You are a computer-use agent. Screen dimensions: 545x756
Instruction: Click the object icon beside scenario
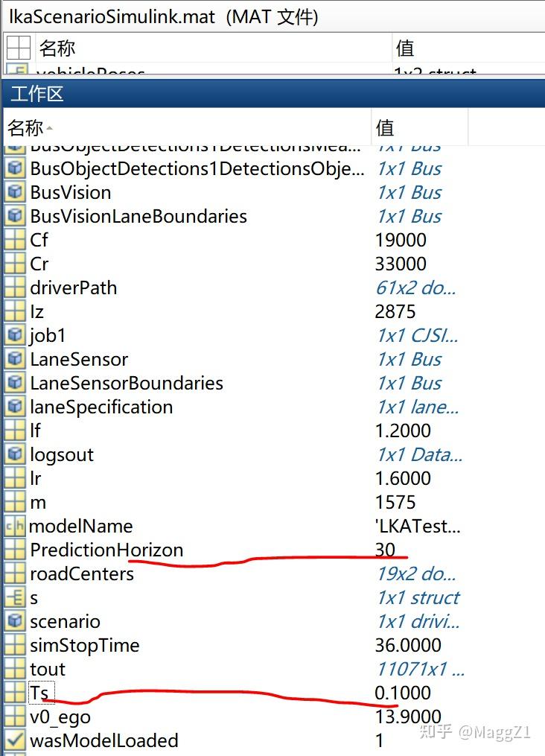(15, 621)
